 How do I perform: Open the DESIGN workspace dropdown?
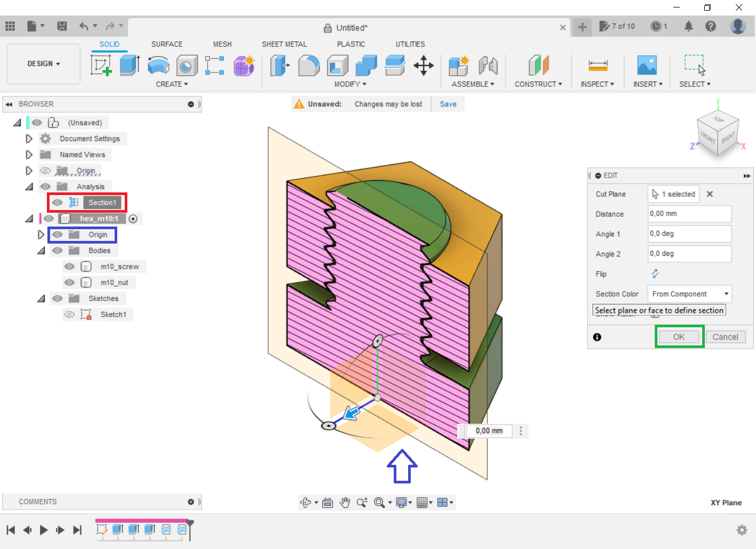tap(44, 63)
